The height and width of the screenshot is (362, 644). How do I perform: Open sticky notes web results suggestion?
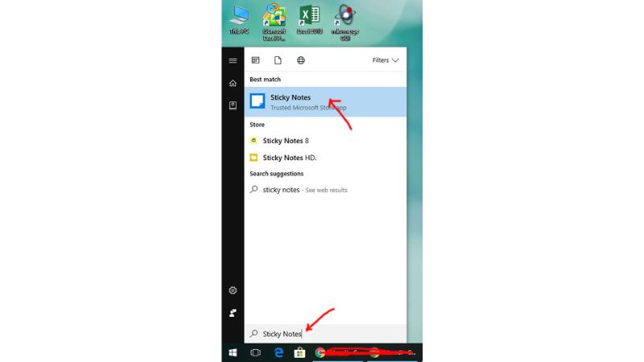[x=325, y=190]
